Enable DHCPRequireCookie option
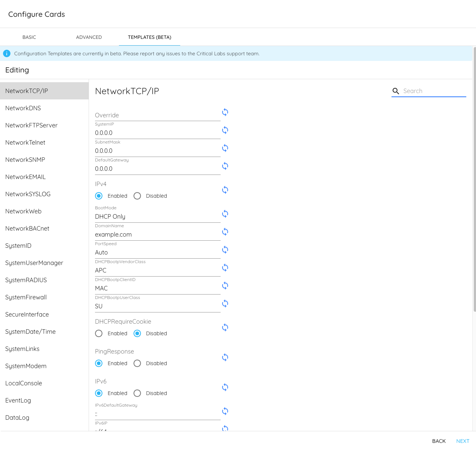 click(99, 333)
